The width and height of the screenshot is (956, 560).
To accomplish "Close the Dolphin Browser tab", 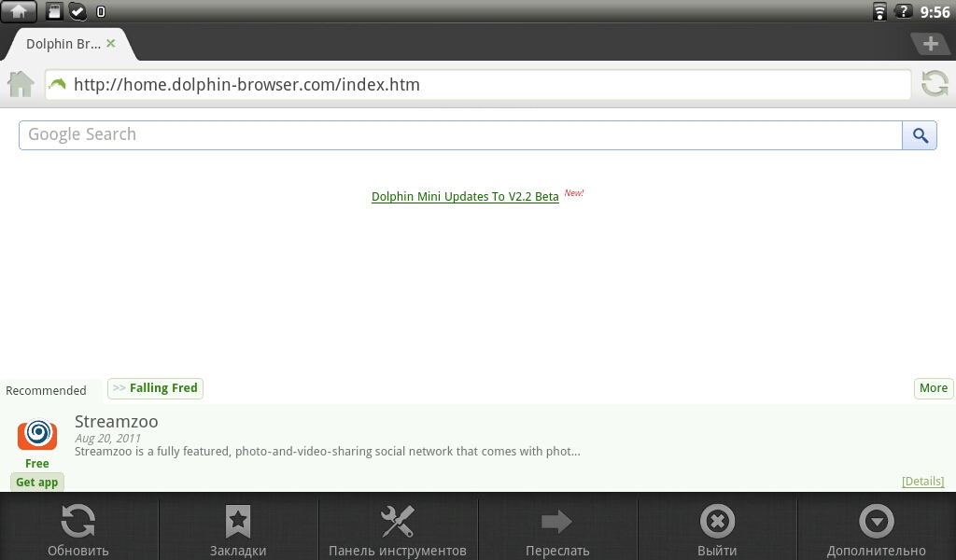I will pyautogui.click(x=111, y=43).
